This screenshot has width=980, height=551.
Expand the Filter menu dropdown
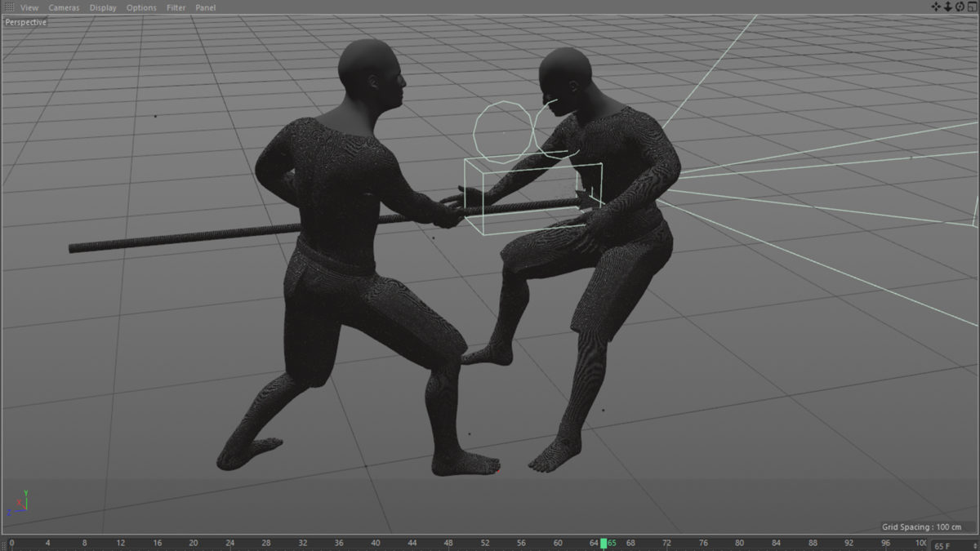pyautogui.click(x=176, y=7)
